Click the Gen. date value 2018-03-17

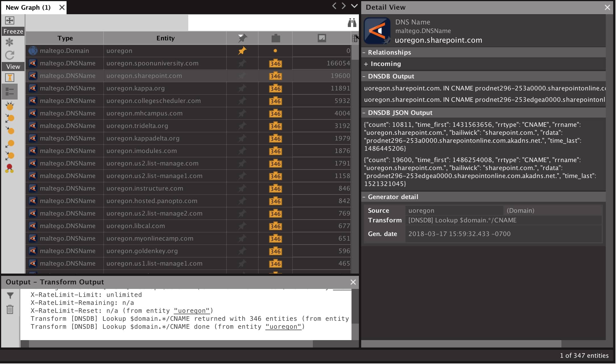(x=459, y=234)
